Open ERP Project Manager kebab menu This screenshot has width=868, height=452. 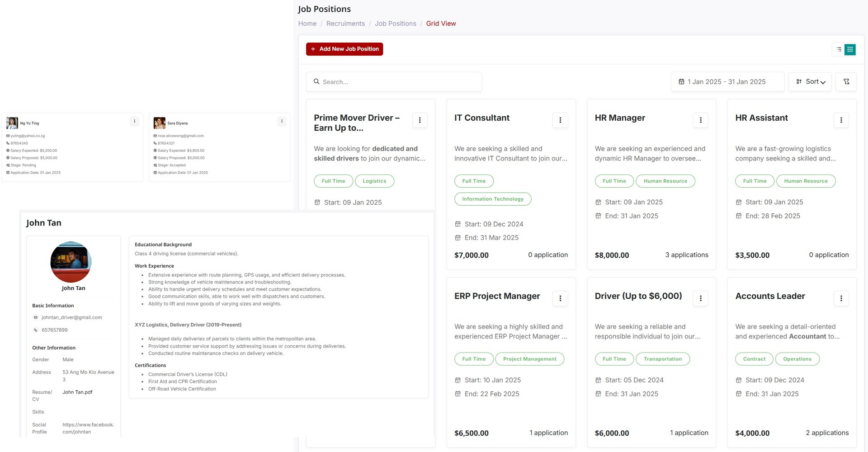pos(560,298)
